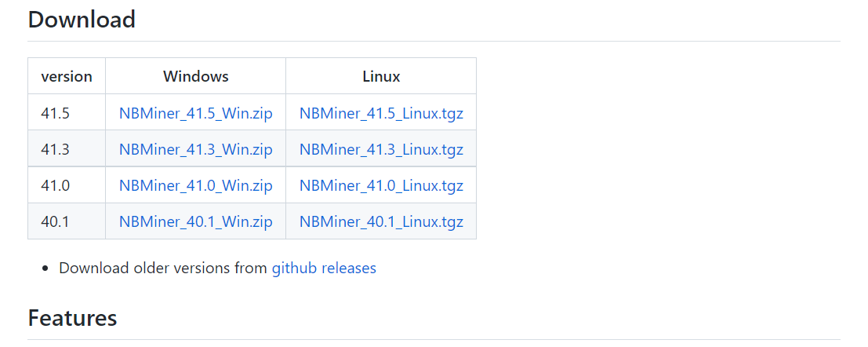This screenshot has width=868, height=347.
Task: Select version cell 41.5
Action: tap(67, 114)
